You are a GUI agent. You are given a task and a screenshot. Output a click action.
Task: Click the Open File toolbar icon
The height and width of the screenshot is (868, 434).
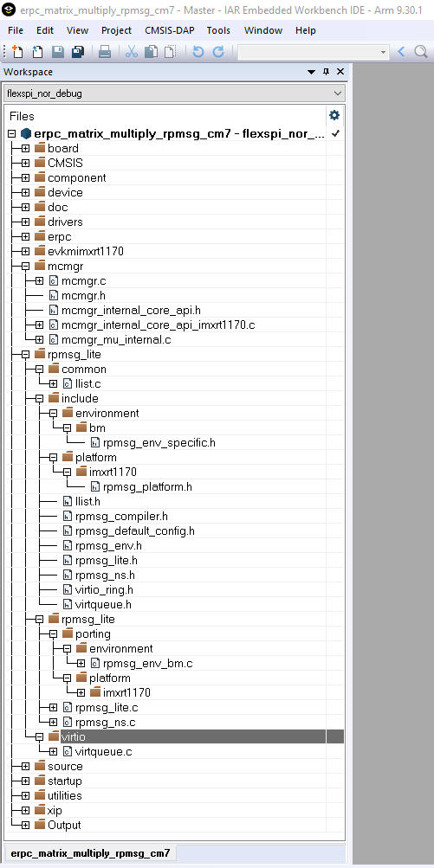coord(37,52)
